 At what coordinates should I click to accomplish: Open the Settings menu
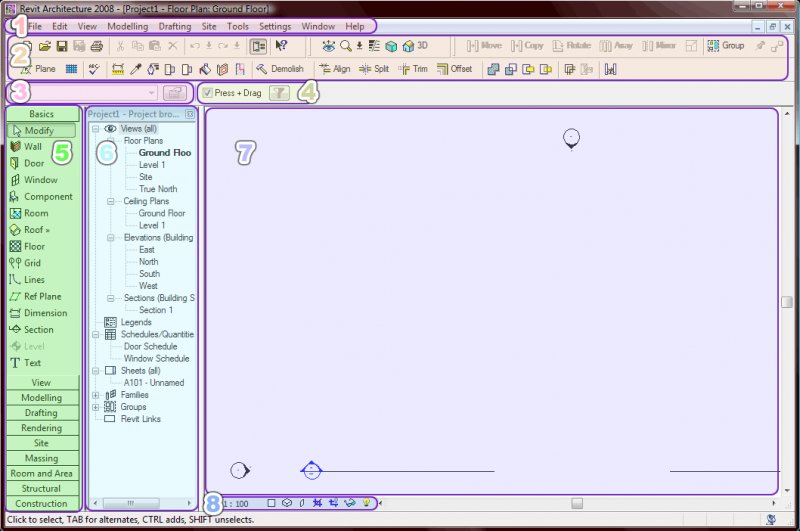[274, 25]
